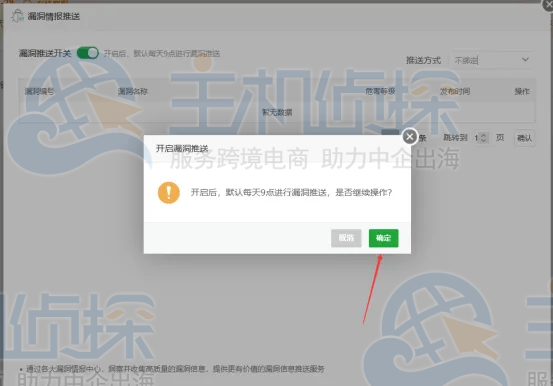553x386 pixels.
Task: Open the 推送方式 dropdown
Action: click(x=492, y=60)
